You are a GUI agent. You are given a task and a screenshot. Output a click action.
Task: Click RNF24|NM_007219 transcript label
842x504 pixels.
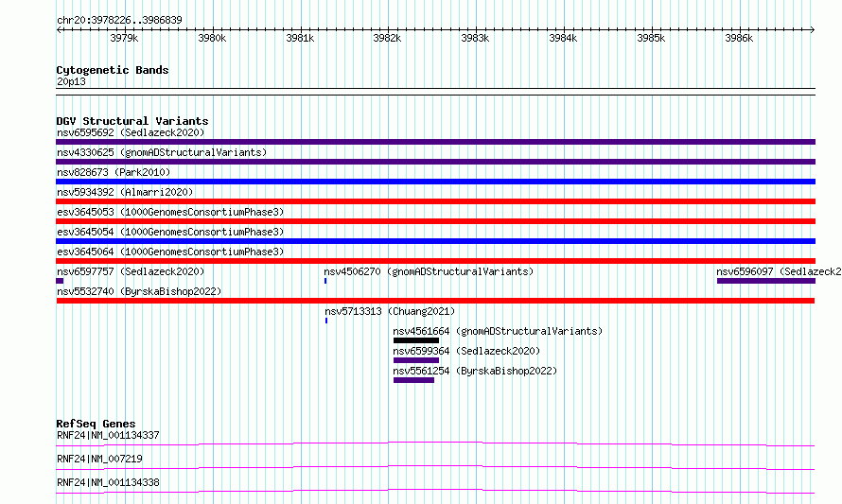(x=99, y=459)
